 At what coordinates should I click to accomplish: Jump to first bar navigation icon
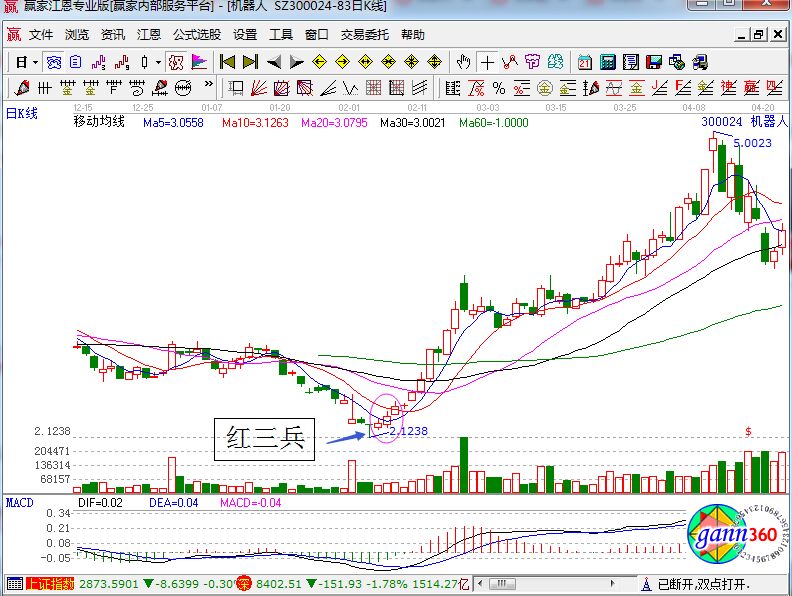229,62
